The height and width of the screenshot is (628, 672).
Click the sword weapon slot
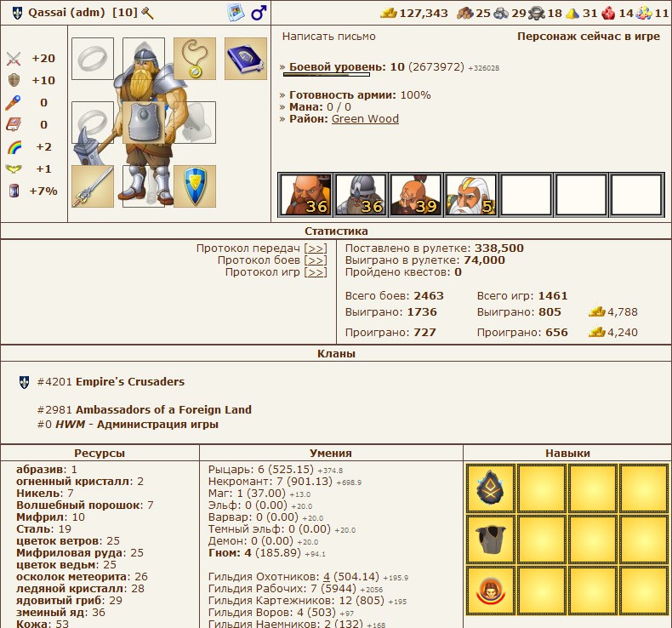93,186
